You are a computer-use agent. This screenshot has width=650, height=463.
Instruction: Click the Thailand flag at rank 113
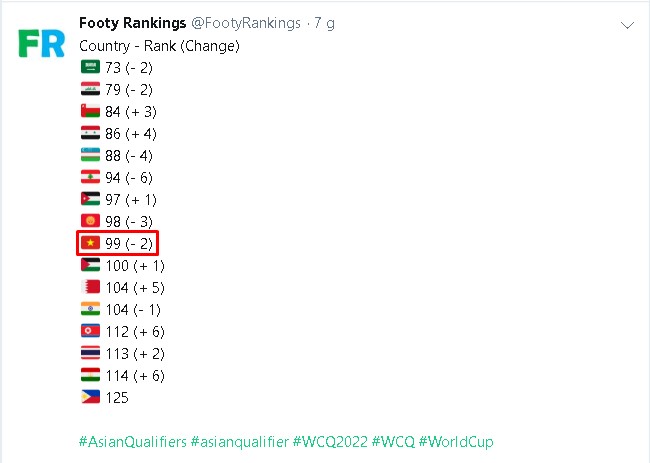point(90,353)
